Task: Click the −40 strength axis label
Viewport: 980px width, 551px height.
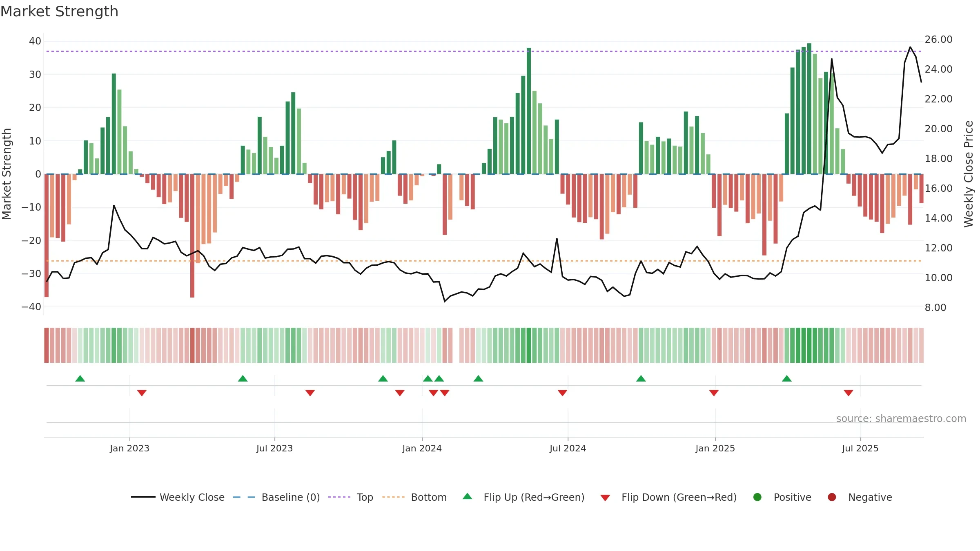Action: pyautogui.click(x=31, y=307)
